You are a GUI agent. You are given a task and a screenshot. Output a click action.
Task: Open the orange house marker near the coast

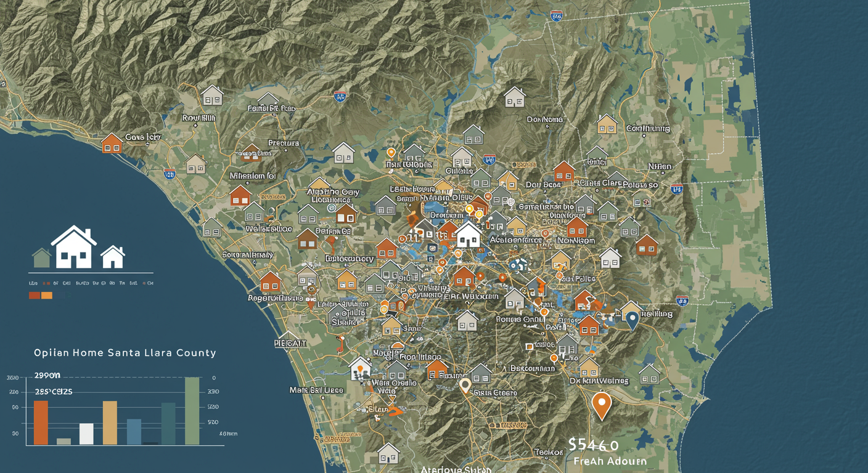112,143
